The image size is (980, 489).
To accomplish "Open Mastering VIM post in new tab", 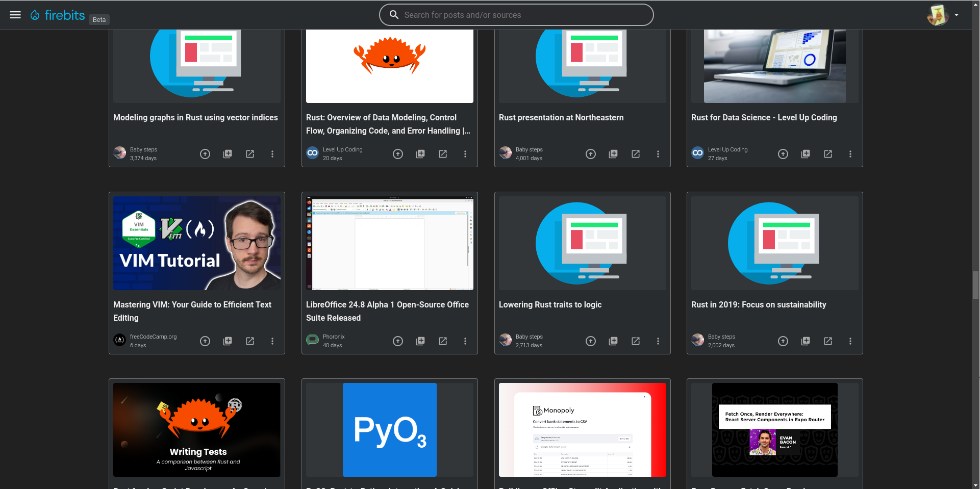I will click(x=250, y=341).
